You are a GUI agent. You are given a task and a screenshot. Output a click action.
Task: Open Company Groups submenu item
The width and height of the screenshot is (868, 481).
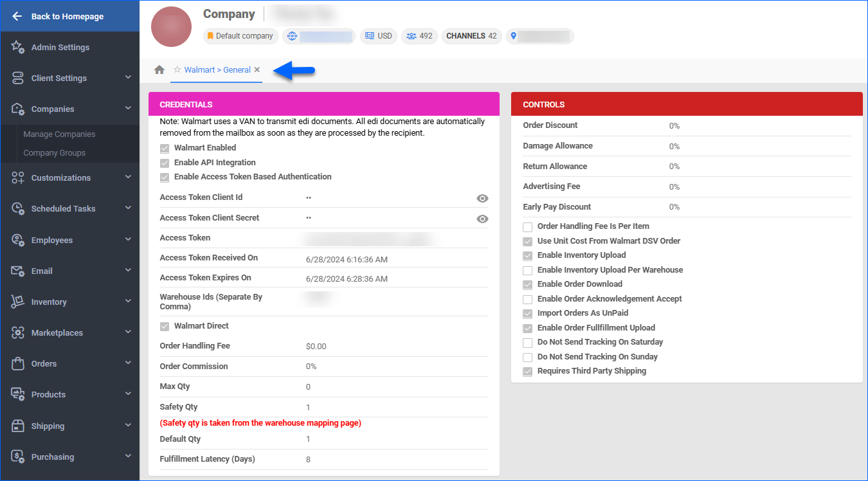pyautogui.click(x=54, y=153)
